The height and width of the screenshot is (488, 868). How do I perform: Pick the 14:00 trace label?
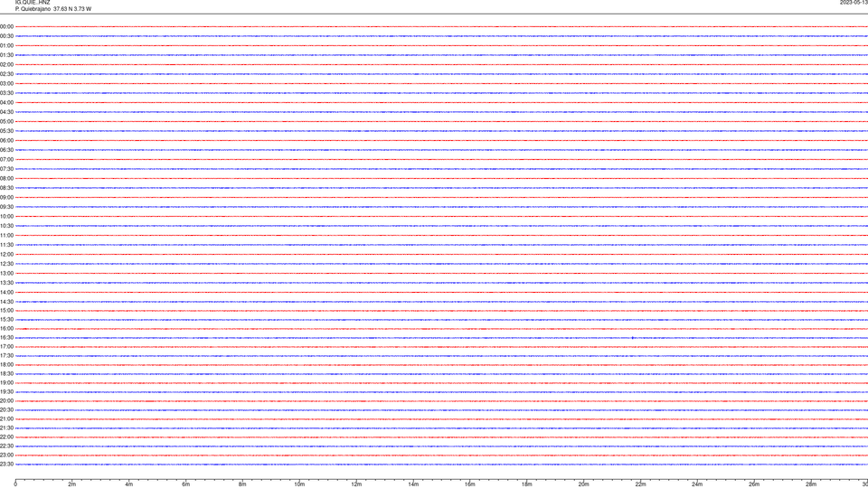pos(6,292)
